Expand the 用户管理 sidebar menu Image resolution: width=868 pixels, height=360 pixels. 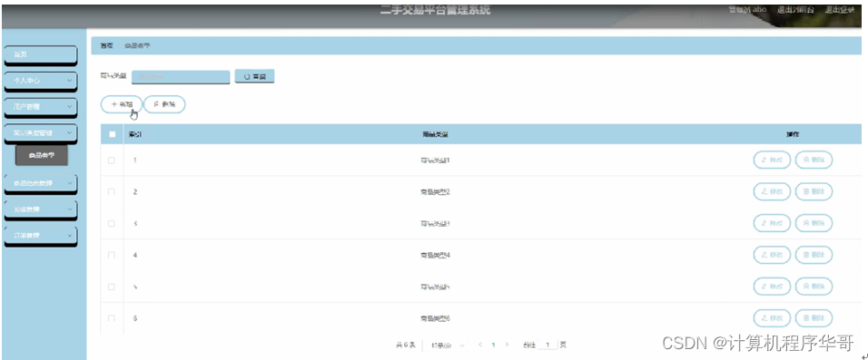point(40,107)
